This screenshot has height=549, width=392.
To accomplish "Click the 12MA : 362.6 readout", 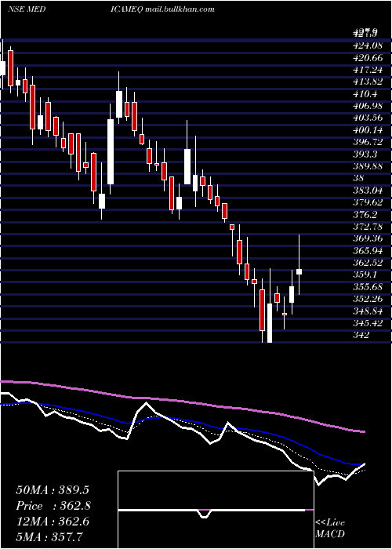I will coord(53,522).
